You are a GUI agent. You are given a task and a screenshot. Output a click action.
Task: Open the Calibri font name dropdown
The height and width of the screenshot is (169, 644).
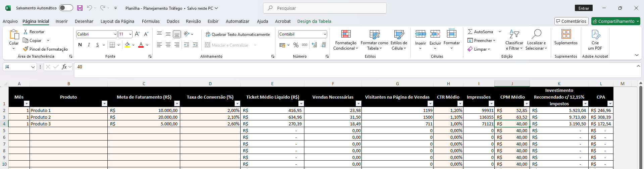tap(115, 34)
